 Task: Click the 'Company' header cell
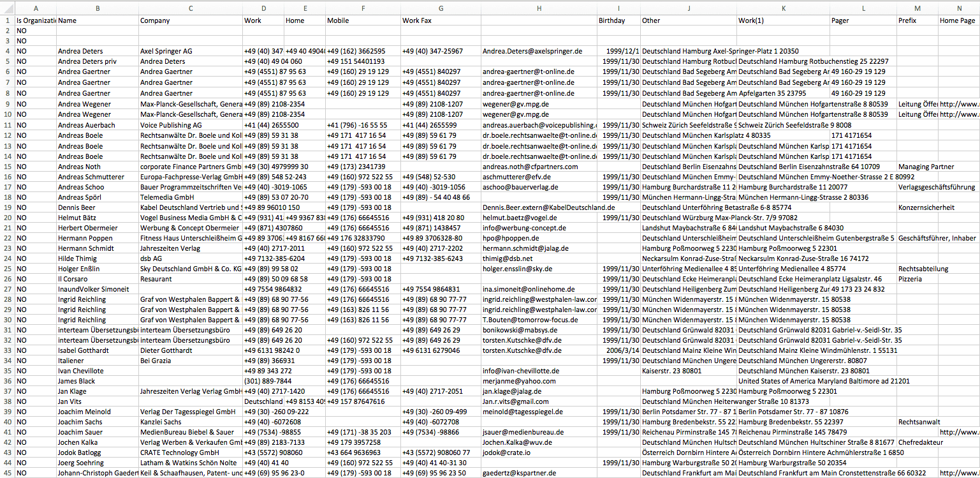coord(191,20)
